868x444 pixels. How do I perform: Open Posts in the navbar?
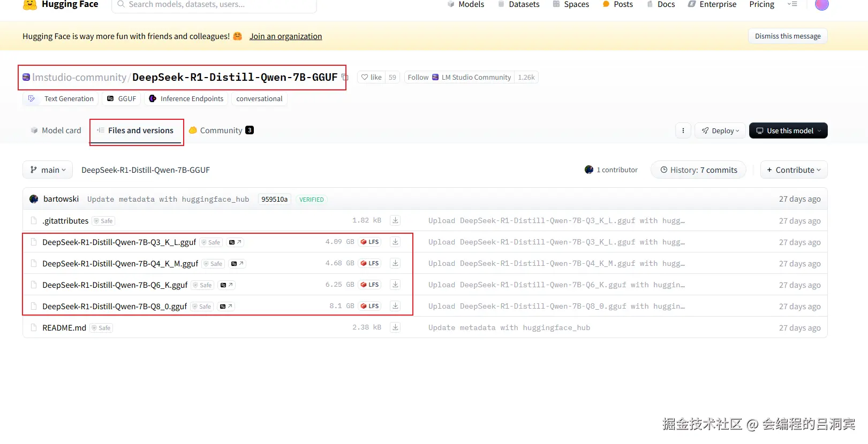point(617,4)
